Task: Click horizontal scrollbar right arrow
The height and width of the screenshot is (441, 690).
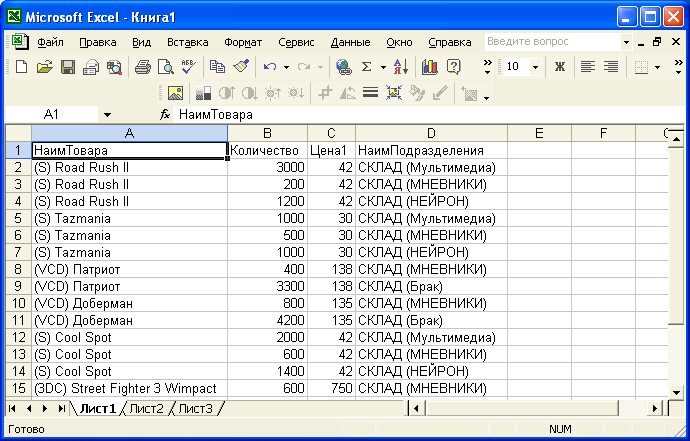Action: pos(655,409)
